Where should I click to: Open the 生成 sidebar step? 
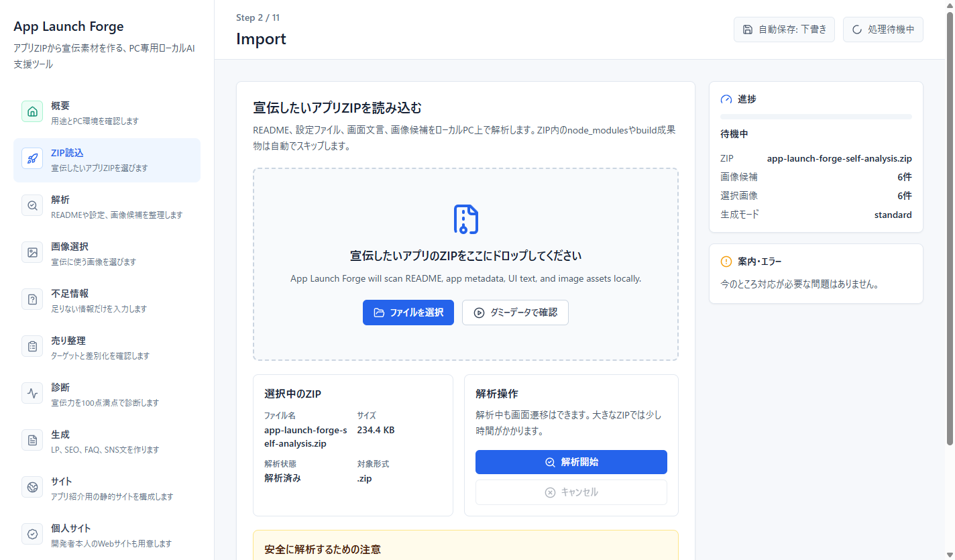coord(107,442)
